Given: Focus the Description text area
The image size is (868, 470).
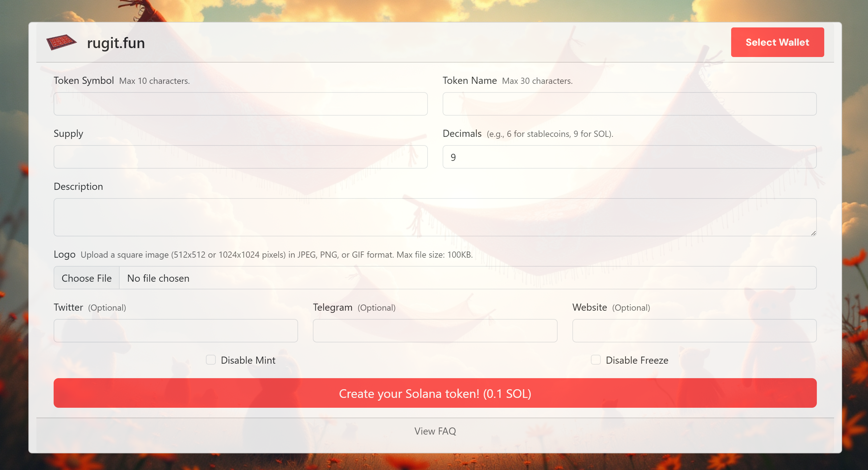Looking at the screenshot, I should pos(435,217).
